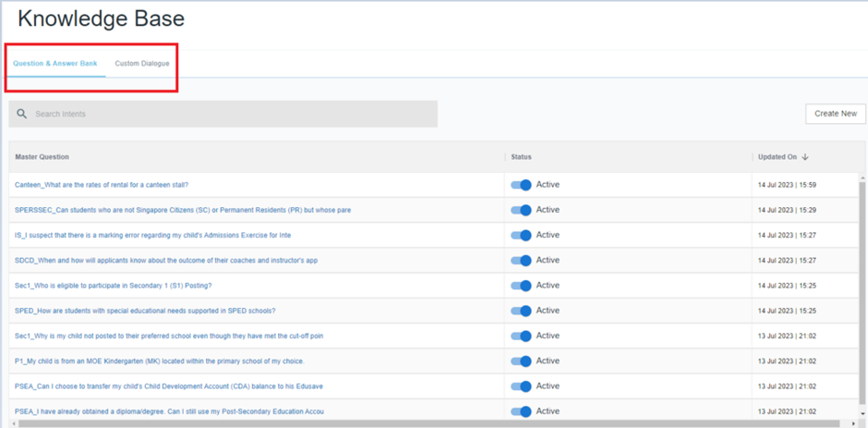
Task: Toggle Active switch for SPERSSEC question
Action: click(521, 210)
